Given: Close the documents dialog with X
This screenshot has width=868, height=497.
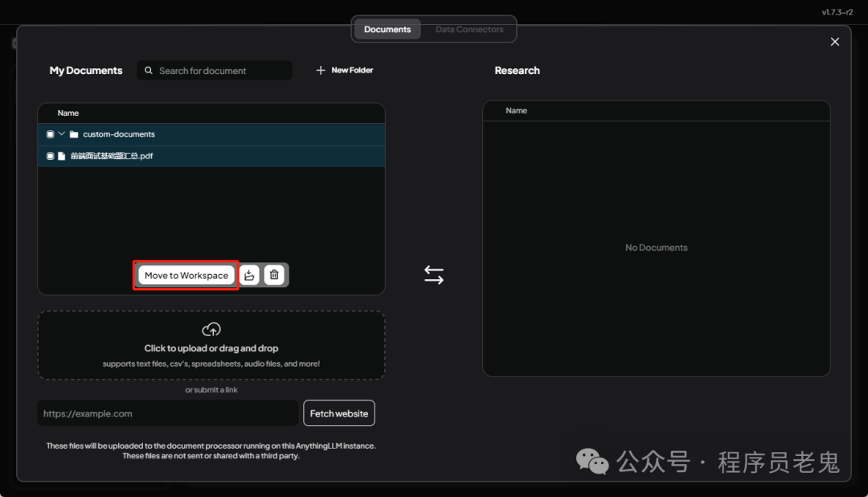Looking at the screenshot, I should pyautogui.click(x=835, y=42).
